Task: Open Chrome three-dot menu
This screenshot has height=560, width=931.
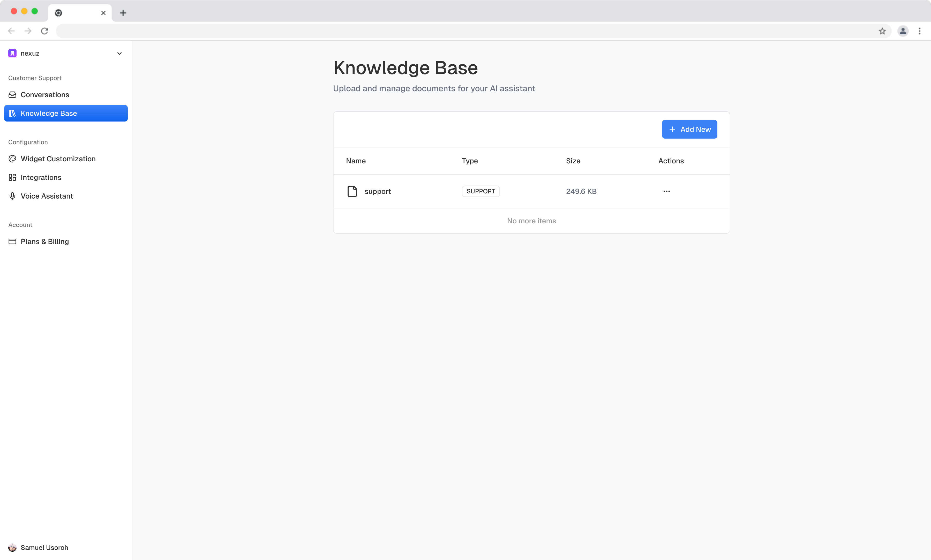Action: tap(919, 31)
